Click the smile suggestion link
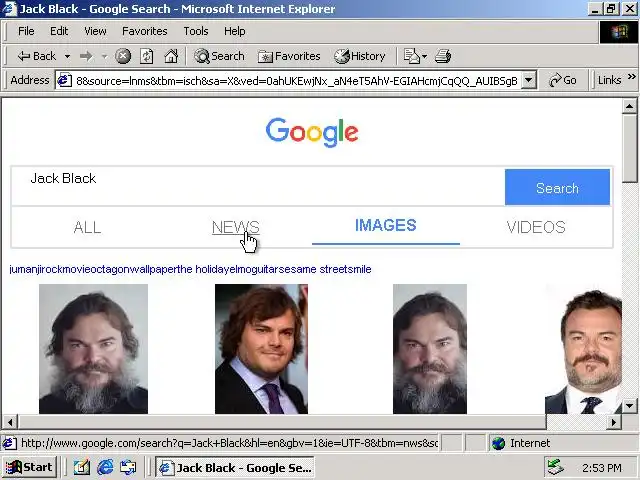Image resolution: width=640 pixels, height=480 pixels. [358, 270]
